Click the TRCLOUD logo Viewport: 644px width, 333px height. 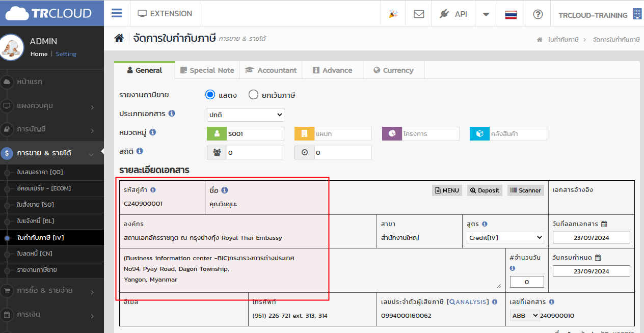[49, 13]
